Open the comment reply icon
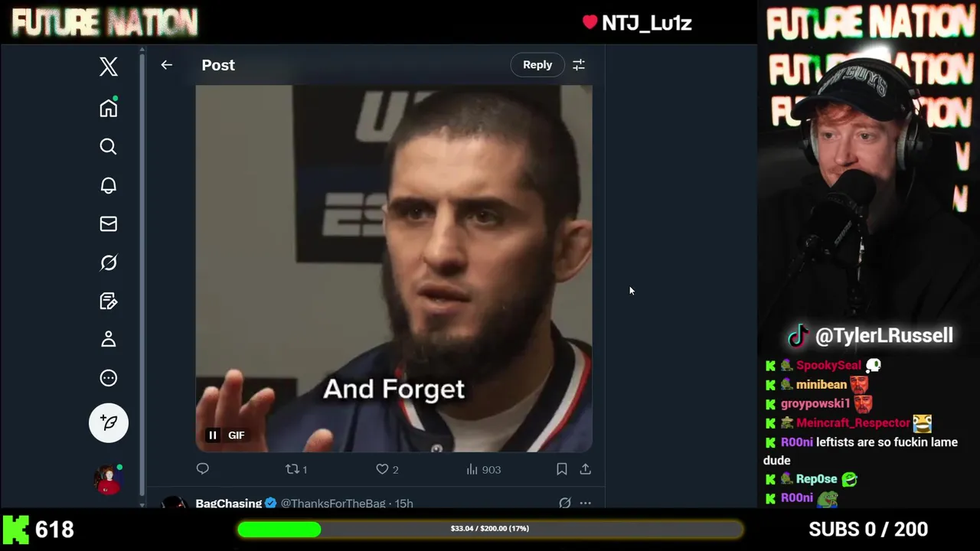980x551 pixels. pos(203,469)
